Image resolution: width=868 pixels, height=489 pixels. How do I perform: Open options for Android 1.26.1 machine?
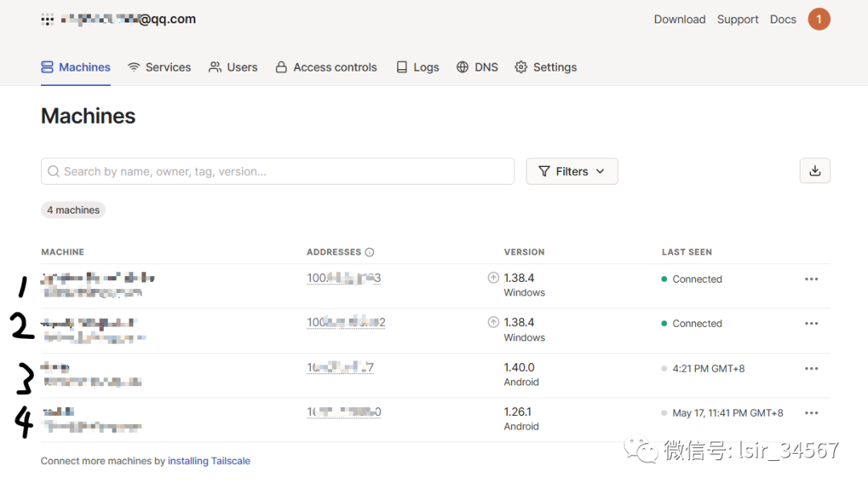812,414
